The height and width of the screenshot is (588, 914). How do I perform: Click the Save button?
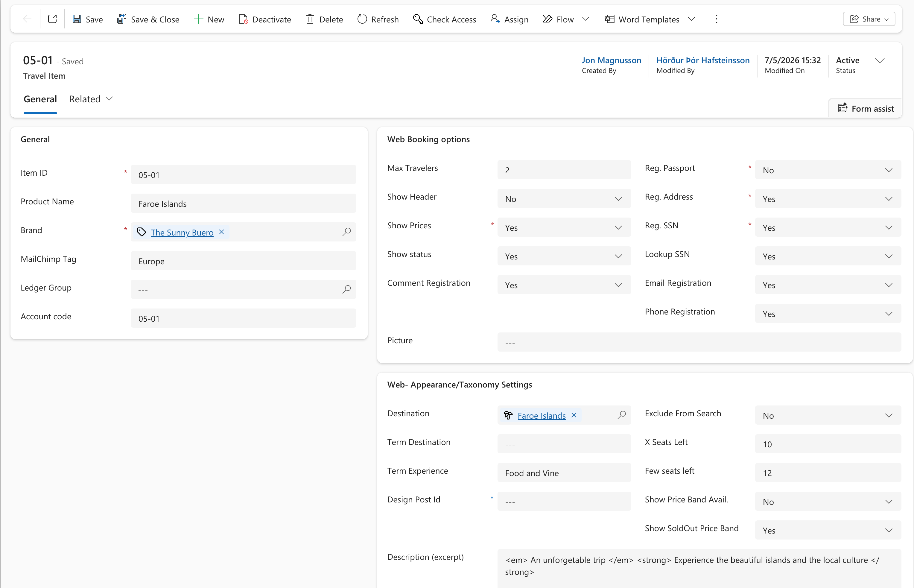87,19
